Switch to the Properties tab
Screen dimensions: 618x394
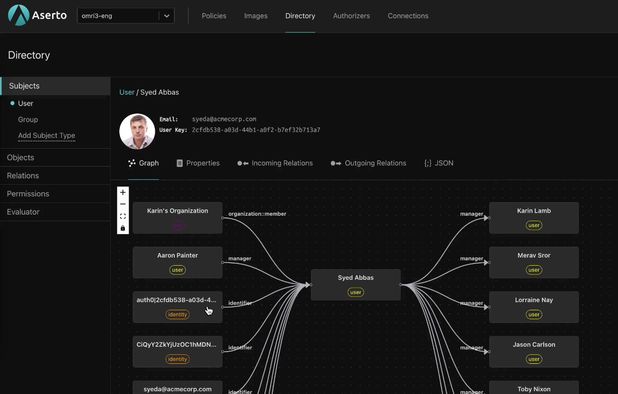pos(198,163)
